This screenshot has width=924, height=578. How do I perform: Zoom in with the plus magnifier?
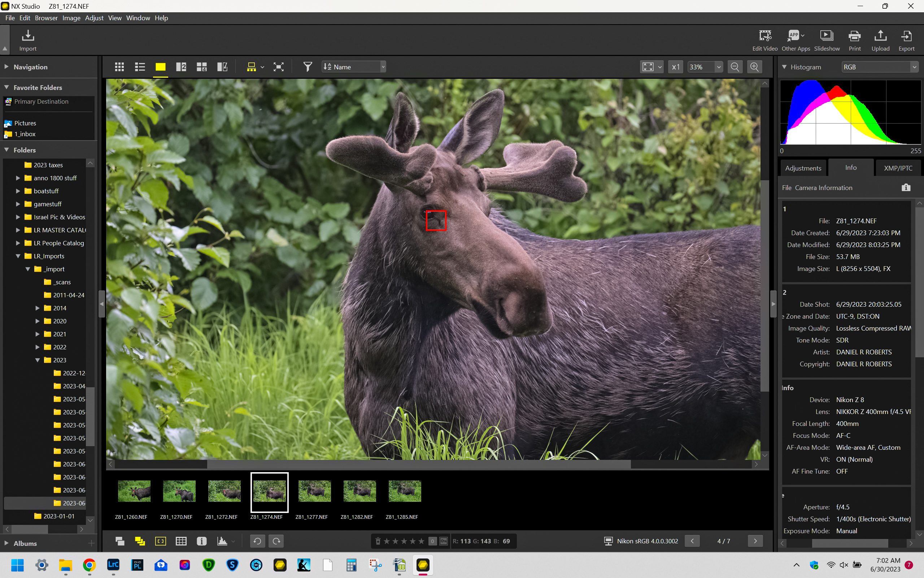click(x=754, y=67)
